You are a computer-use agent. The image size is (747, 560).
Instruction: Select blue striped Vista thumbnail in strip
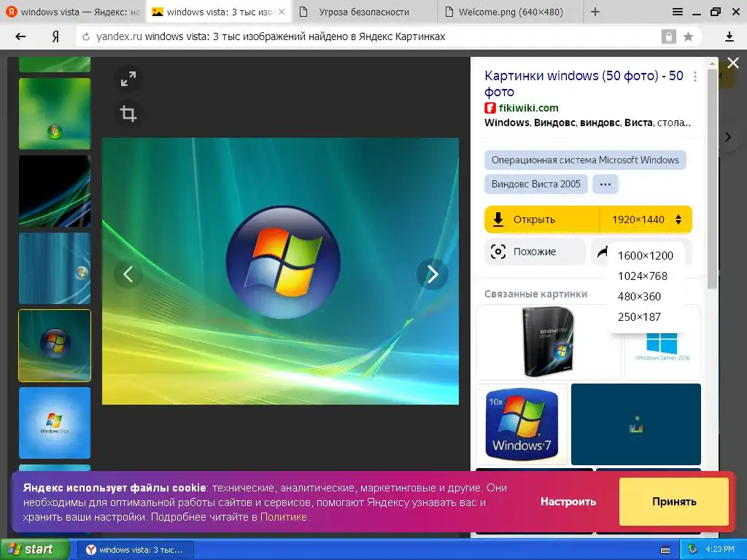[x=55, y=268]
